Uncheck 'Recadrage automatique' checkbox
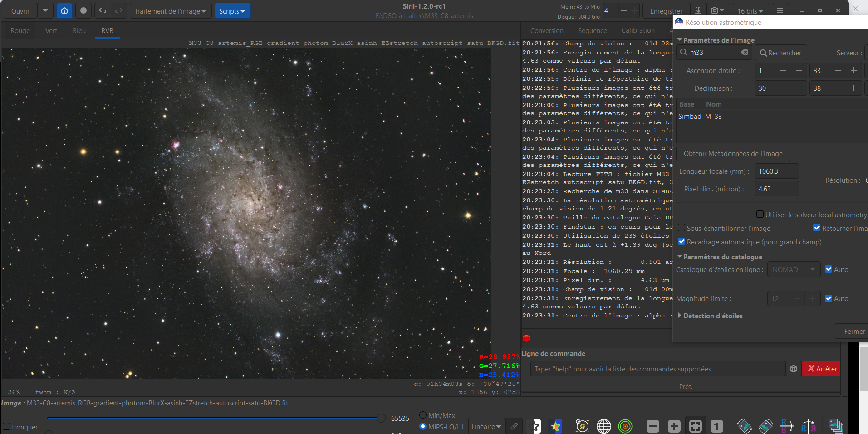The height and width of the screenshot is (434, 868). point(682,242)
